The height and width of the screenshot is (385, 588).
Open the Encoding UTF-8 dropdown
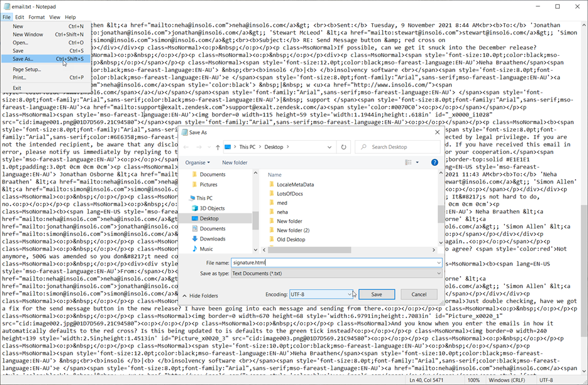coord(321,294)
